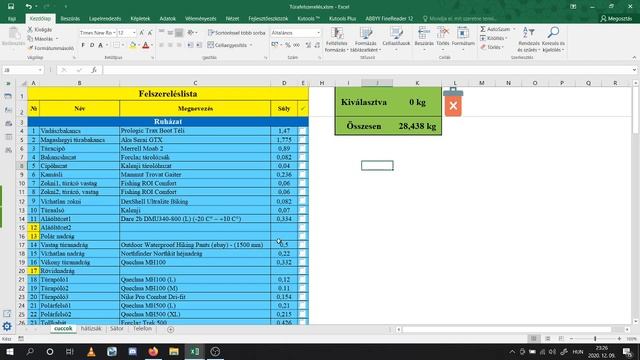Expand the Cellaegyesítés merge options arrow
The width and height of the screenshot is (640, 360).
[251, 45]
